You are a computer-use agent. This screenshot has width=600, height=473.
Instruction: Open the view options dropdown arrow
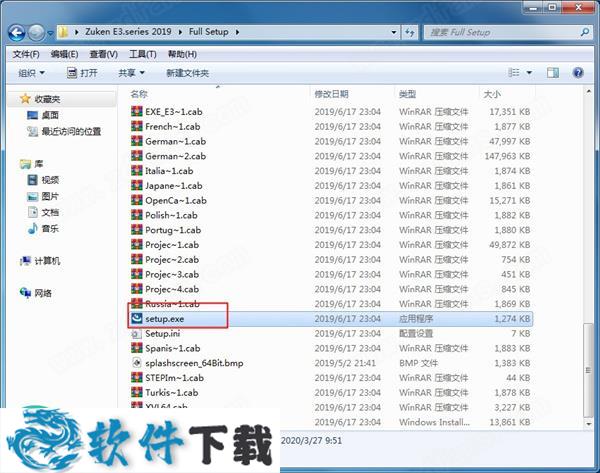(x=529, y=72)
